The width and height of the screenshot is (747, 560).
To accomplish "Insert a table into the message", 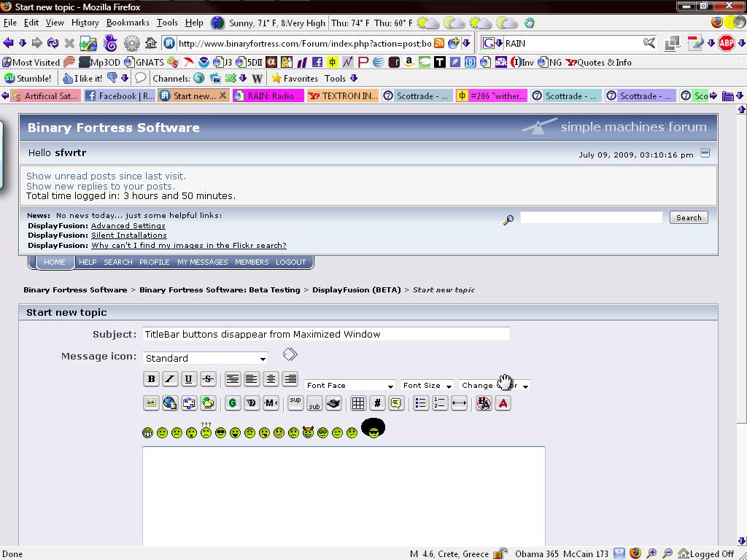I will click(357, 403).
